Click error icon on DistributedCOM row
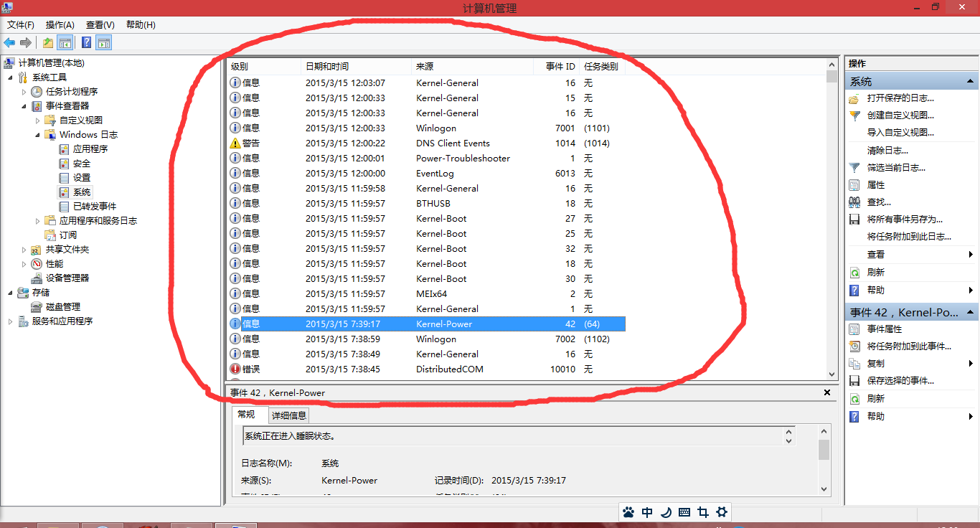 [235, 369]
